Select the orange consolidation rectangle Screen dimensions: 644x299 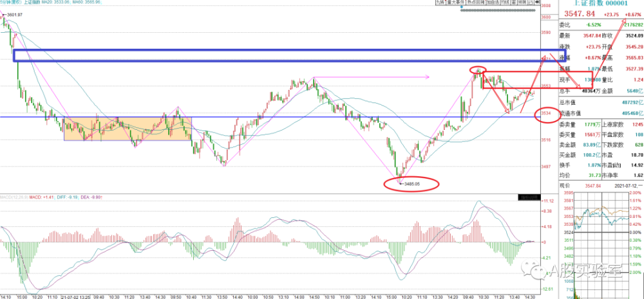(x=128, y=129)
